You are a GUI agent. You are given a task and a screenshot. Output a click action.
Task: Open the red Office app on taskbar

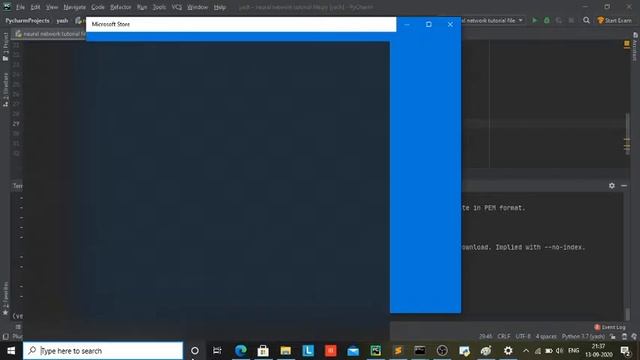pos(330,351)
